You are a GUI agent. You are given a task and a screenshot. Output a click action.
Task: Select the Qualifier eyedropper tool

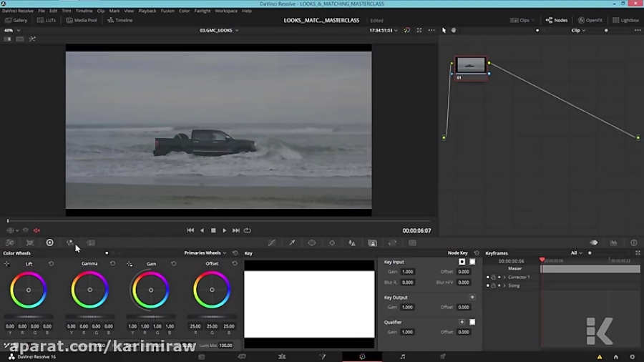click(292, 243)
